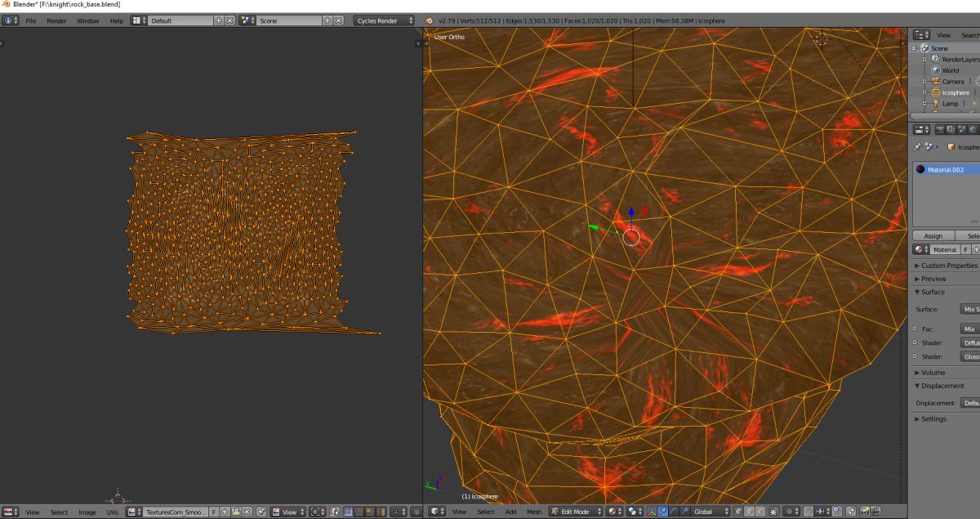Image resolution: width=980 pixels, height=519 pixels.
Task: Open the Cycles Render engine dropdown
Action: click(384, 20)
